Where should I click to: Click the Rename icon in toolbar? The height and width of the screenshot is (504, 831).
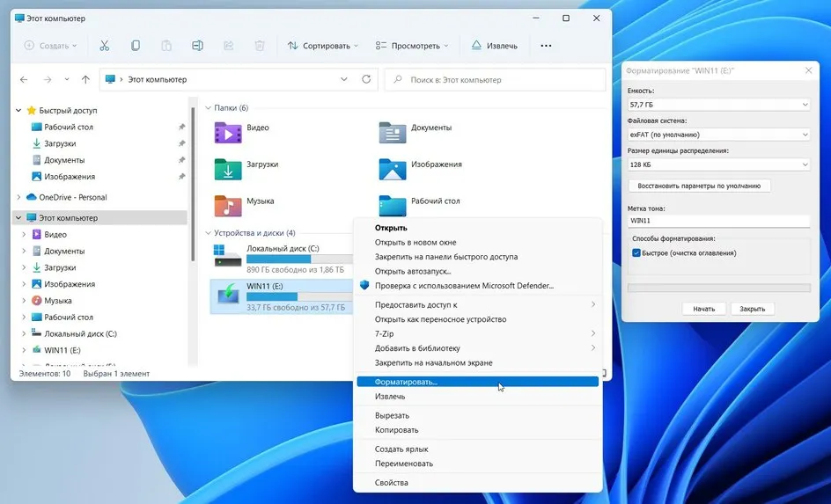197,46
